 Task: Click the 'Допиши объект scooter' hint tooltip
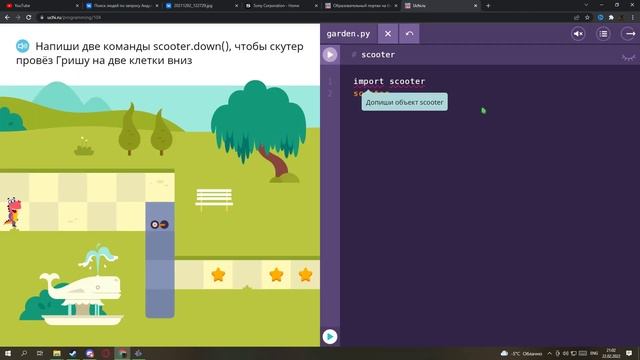coord(404,102)
